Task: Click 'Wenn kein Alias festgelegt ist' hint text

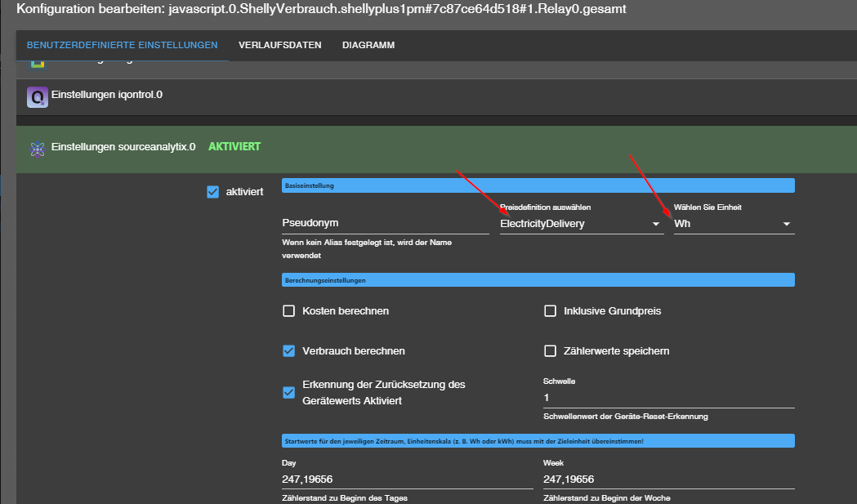Action: [x=367, y=248]
